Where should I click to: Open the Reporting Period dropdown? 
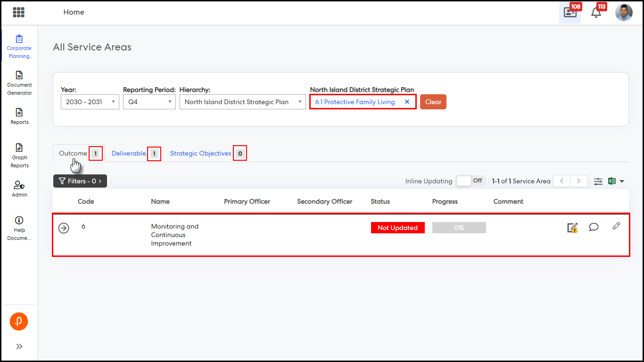point(149,102)
